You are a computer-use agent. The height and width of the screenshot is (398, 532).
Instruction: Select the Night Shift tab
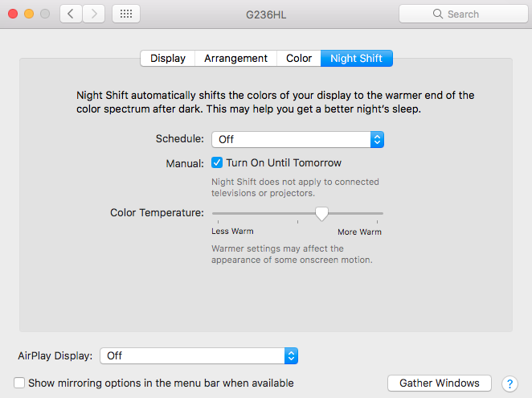pos(356,58)
